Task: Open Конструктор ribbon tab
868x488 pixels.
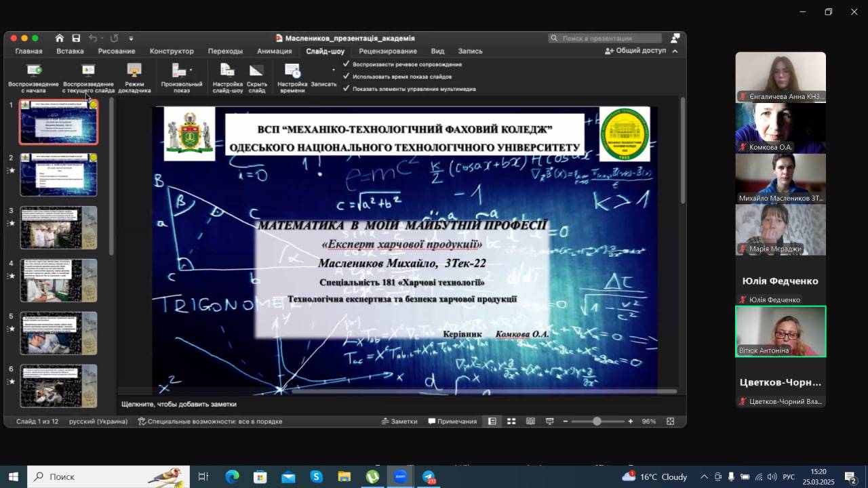Action: (x=172, y=51)
